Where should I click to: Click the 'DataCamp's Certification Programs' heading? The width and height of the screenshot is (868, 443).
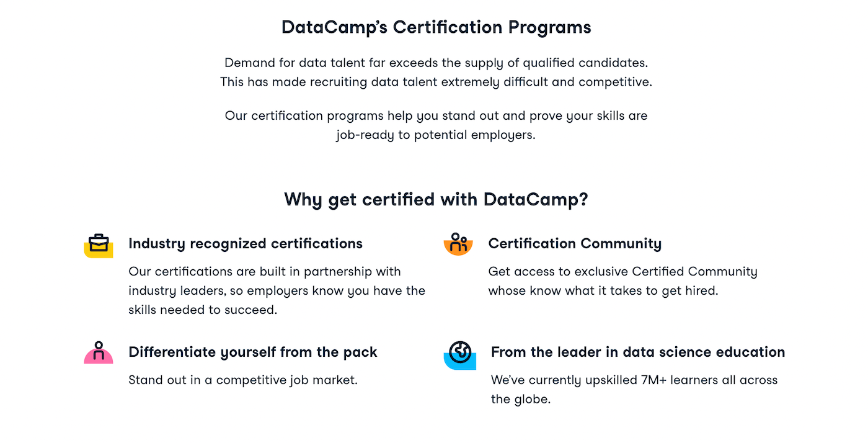436,27
